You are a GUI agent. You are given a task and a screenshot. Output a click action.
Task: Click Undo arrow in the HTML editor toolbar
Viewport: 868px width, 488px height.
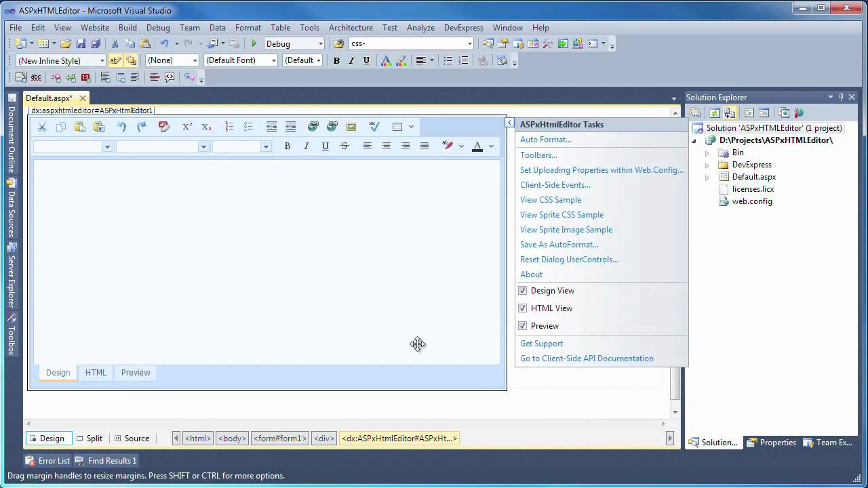(x=121, y=127)
